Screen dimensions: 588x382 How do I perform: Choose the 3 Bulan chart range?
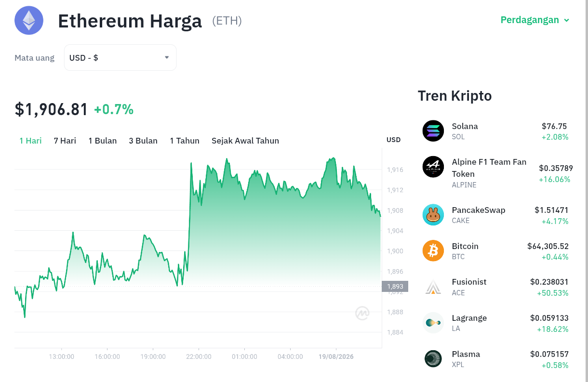click(x=143, y=141)
